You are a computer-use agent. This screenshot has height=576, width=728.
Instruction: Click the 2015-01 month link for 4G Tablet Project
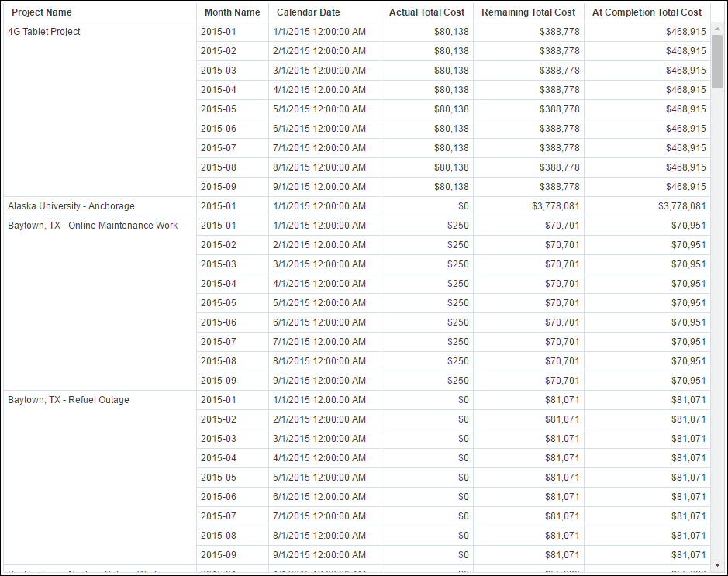click(x=216, y=32)
